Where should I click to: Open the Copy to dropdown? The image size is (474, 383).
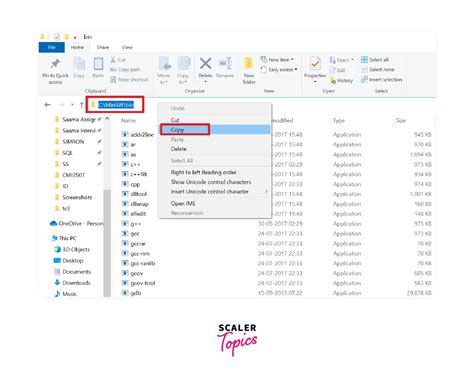[183, 70]
